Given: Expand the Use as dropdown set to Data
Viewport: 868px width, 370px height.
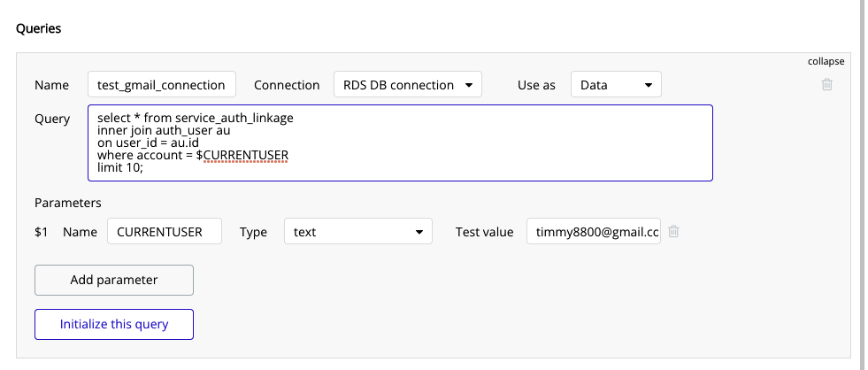Looking at the screenshot, I should 616,85.
